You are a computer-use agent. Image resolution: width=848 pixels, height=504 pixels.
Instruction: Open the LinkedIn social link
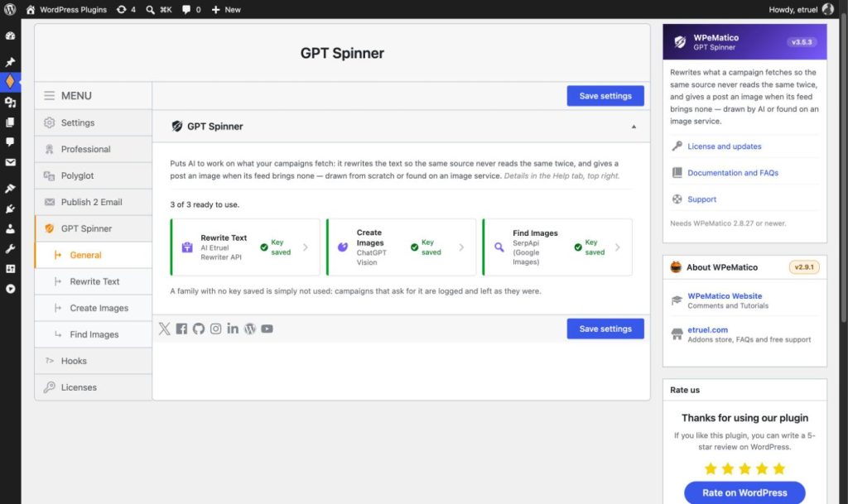click(233, 329)
